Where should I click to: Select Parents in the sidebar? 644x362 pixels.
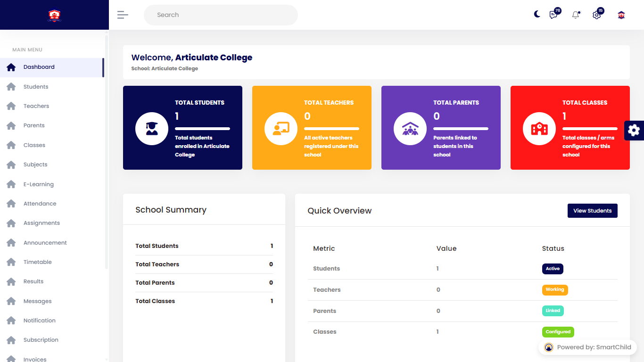tap(52, 125)
